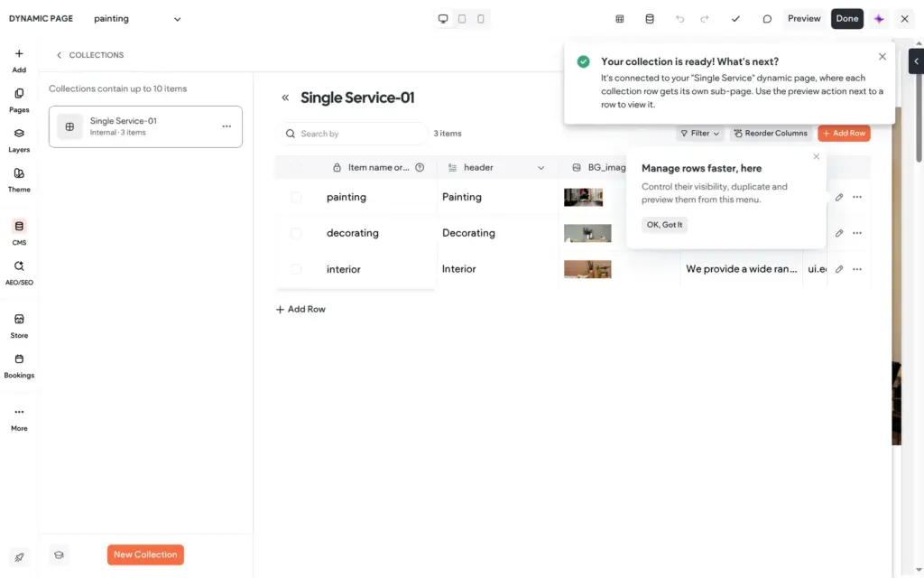Click Reorder Columns
This screenshot has width=924, height=578.
(x=771, y=134)
